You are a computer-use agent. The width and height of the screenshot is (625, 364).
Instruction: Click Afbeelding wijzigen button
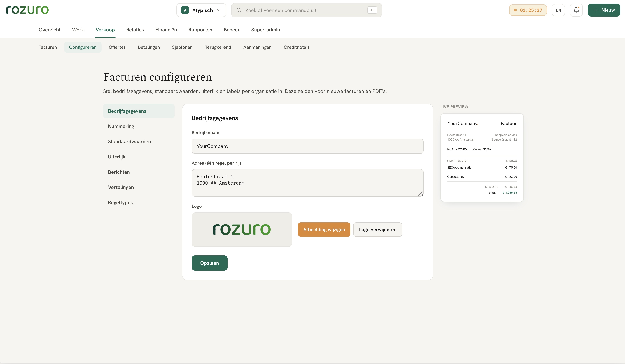(324, 230)
